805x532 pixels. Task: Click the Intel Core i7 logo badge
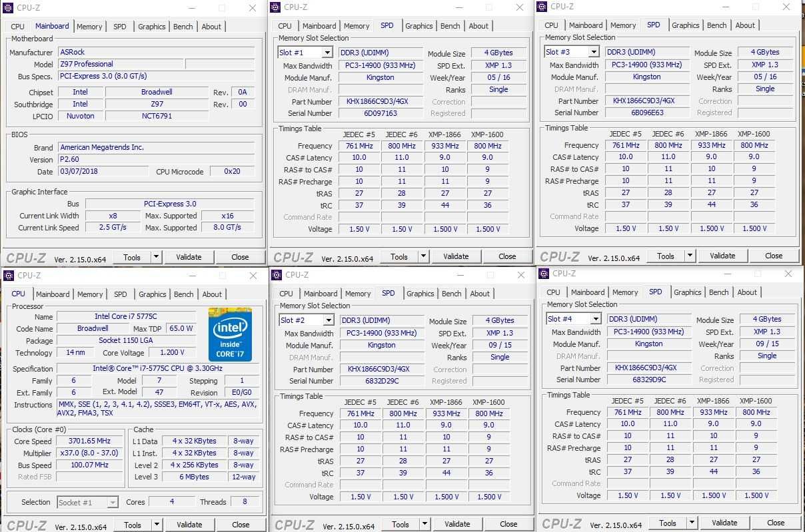[x=230, y=334]
